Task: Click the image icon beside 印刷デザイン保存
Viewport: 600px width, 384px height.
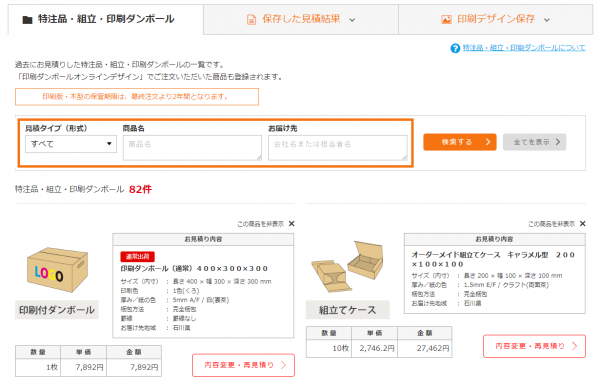Action: [446, 20]
